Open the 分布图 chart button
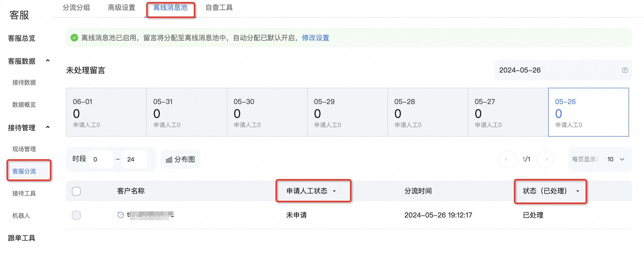 (180, 159)
